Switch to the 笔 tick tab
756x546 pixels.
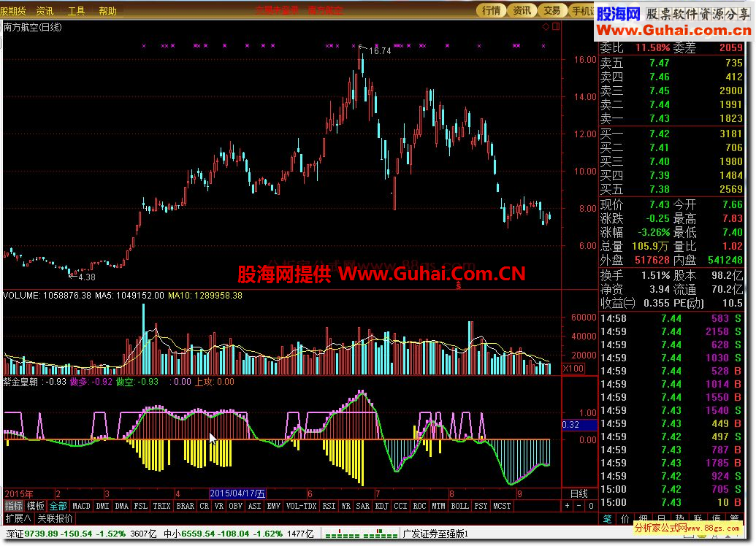pos(608,518)
